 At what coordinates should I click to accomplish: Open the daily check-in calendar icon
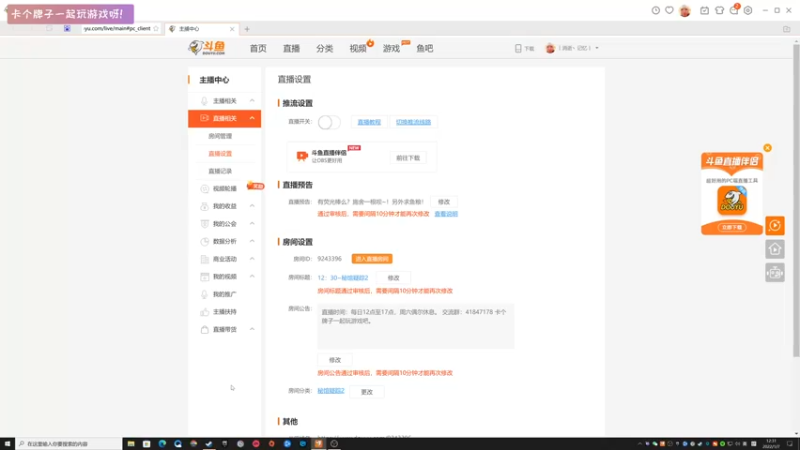click(x=705, y=10)
